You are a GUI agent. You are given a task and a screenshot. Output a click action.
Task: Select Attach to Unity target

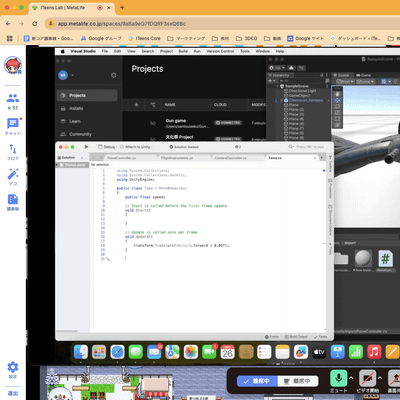(x=135, y=147)
